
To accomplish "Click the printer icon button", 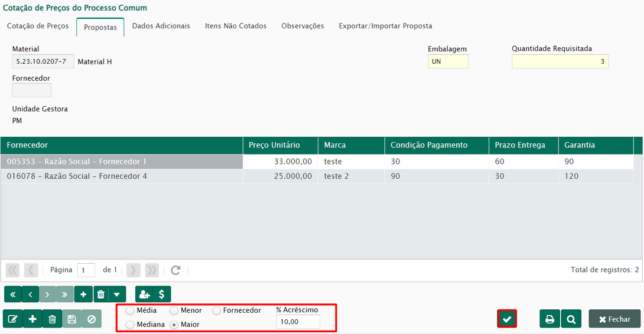I will coord(549,319).
